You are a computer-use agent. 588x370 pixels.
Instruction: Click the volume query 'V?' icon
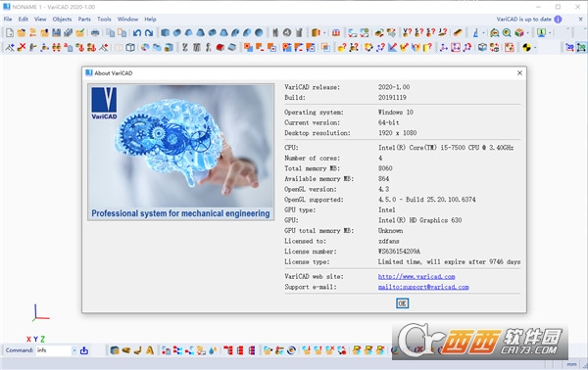click(408, 33)
